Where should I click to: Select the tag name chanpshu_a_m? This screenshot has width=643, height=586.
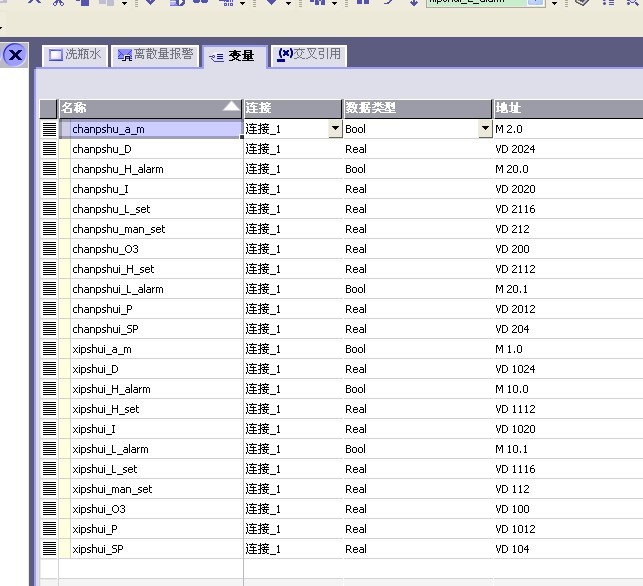click(x=108, y=129)
